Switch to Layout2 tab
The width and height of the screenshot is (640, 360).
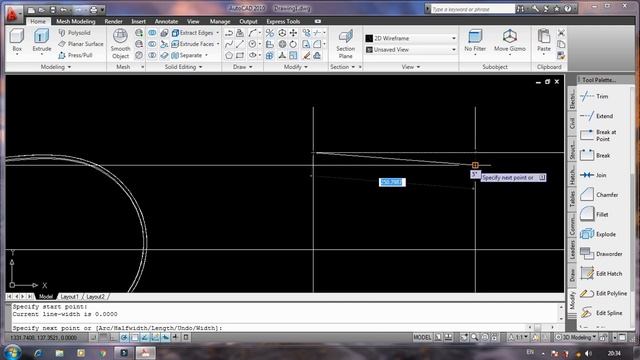[x=96, y=297]
